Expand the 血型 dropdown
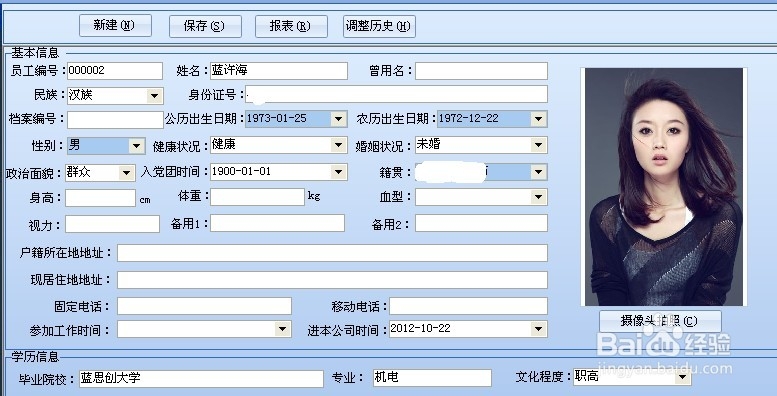777x396 pixels. coord(539,197)
